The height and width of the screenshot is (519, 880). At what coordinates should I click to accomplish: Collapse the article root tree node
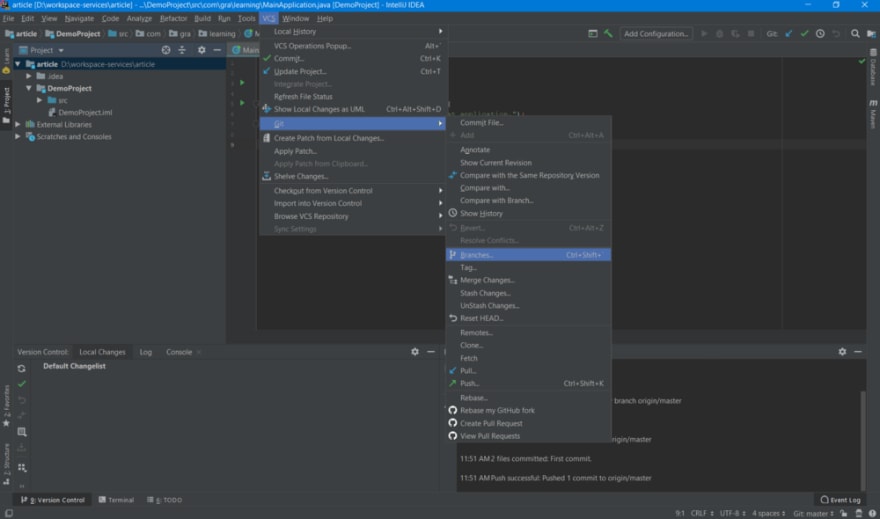tap(18, 64)
